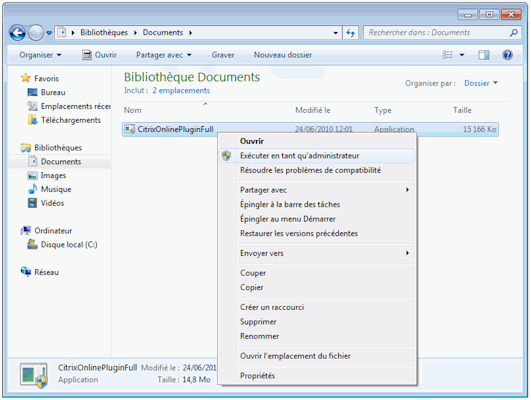Select Bibliothèques in the navigation pane
Image resolution: width=531 pixels, height=400 pixels.
(x=51, y=148)
